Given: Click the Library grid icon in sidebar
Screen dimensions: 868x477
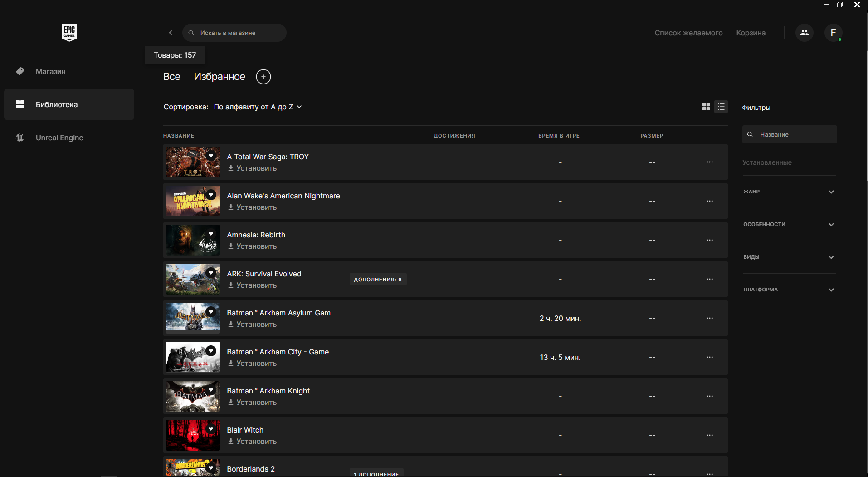Looking at the screenshot, I should coord(20,104).
